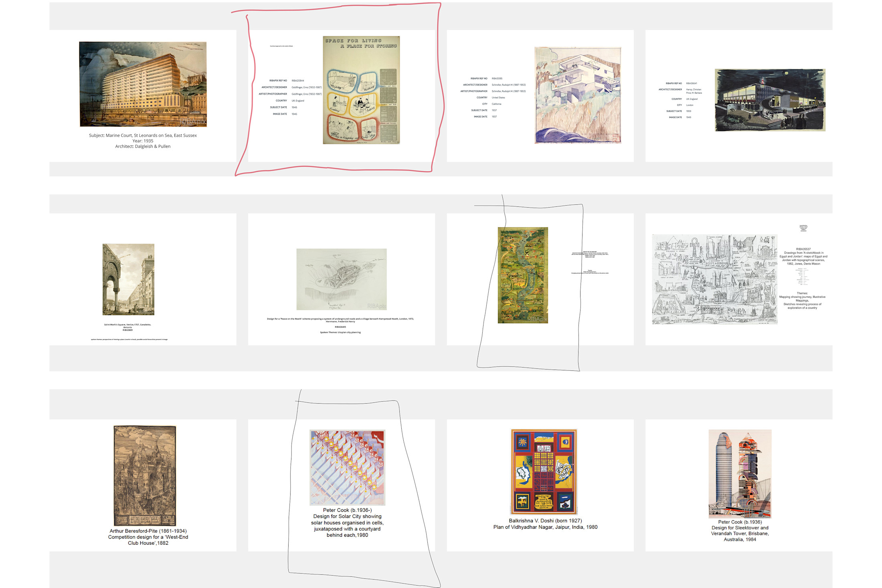Click 'Spoken Themes: Utopian city planning' text

coord(340,332)
